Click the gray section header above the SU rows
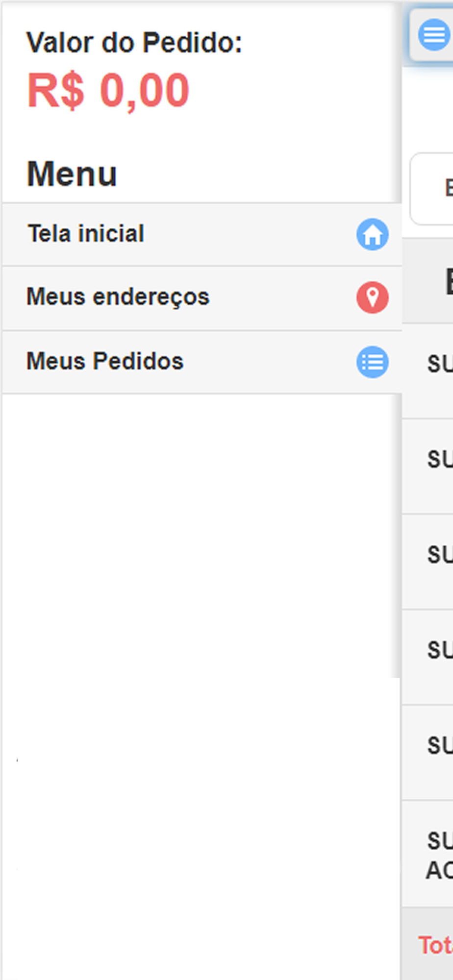 (x=428, y=281)
